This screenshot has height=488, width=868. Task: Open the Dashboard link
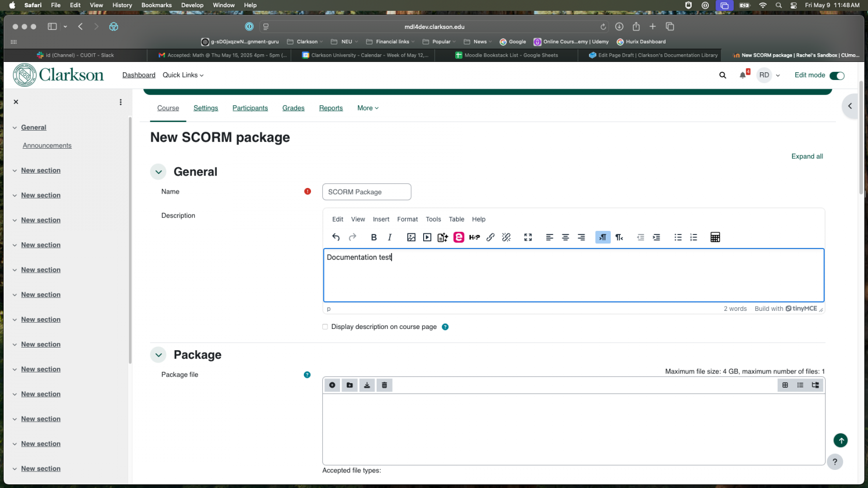click(x=139, y=75)
